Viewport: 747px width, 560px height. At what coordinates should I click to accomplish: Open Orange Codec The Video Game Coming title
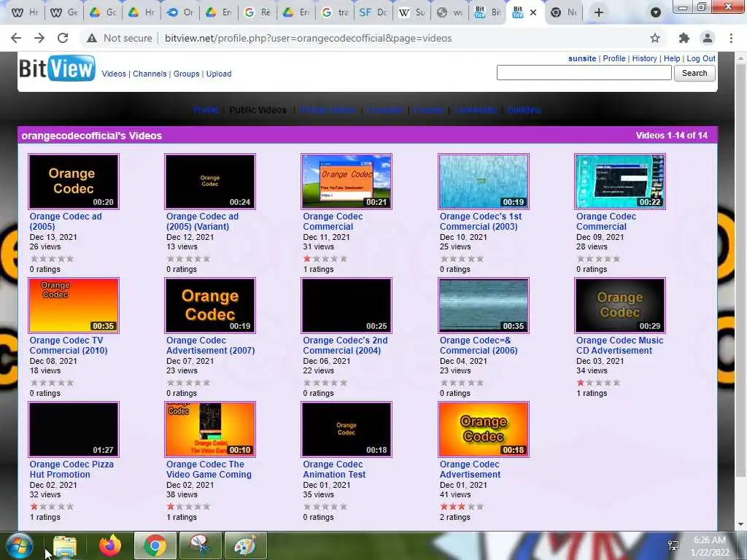point(209,469)
